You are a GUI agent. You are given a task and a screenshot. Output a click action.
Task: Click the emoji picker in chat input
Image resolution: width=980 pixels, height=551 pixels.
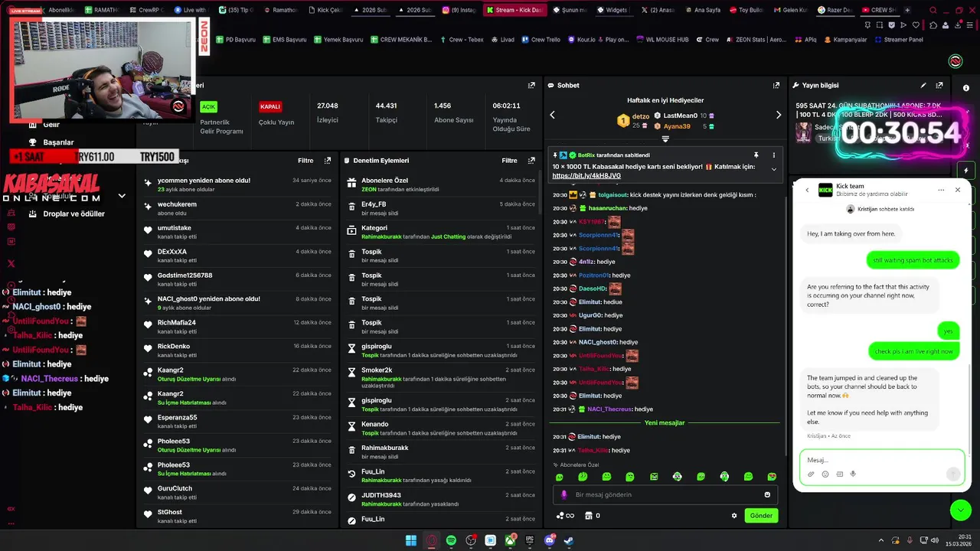click(x=767, y=494)
